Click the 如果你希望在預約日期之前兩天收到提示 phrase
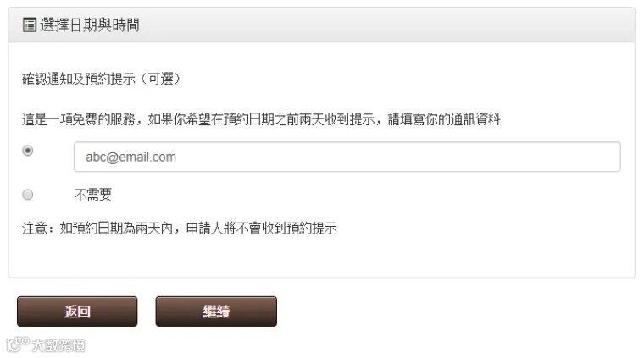Image resolution: width=644 pixels, height=358 pixels. click(x=261, y=119)
